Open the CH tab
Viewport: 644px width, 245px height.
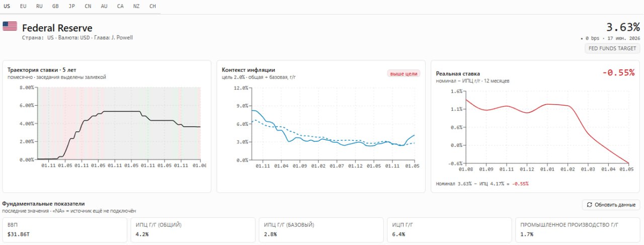pyautogui.click(x=152, y=6)
